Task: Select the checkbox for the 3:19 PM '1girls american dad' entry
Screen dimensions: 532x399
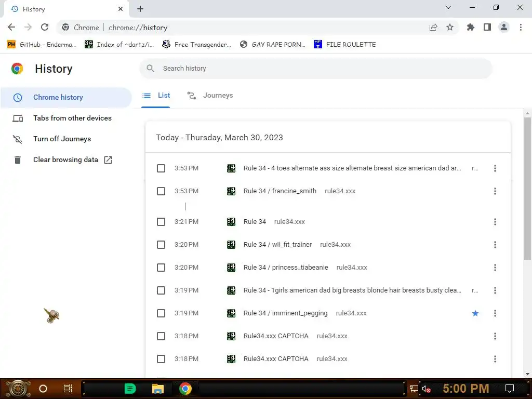Action: 161,290
